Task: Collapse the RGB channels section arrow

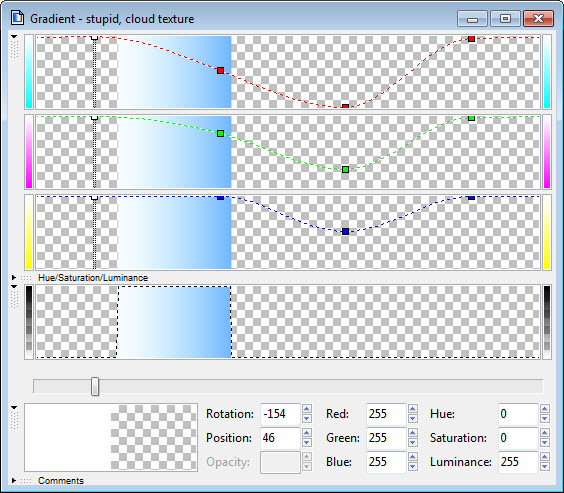Action: coord(14,37)
